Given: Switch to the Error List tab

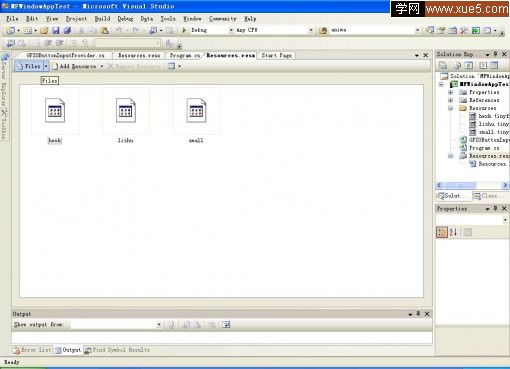Looking at the screenshot, I should [x=32, y=350].
